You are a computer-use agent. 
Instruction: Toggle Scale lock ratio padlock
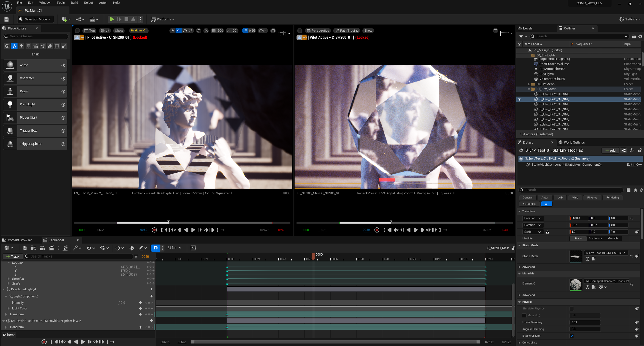547,232
